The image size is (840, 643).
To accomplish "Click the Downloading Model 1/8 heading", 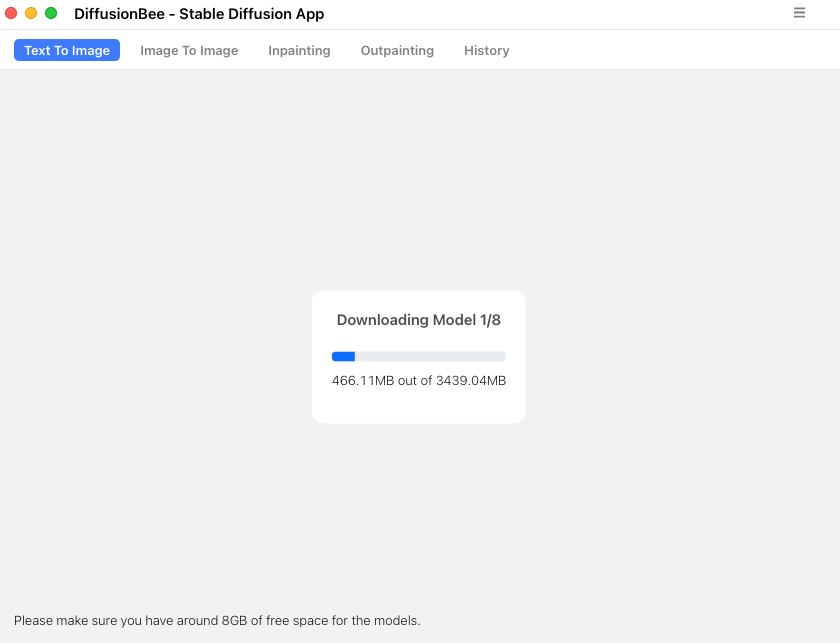I will coord(418,320).
